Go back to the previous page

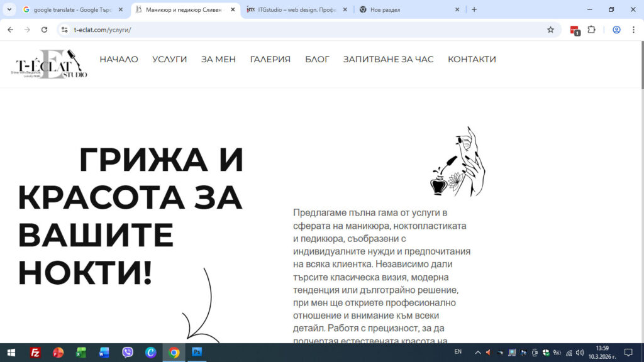pyautogui.click(x=10, y=30)
